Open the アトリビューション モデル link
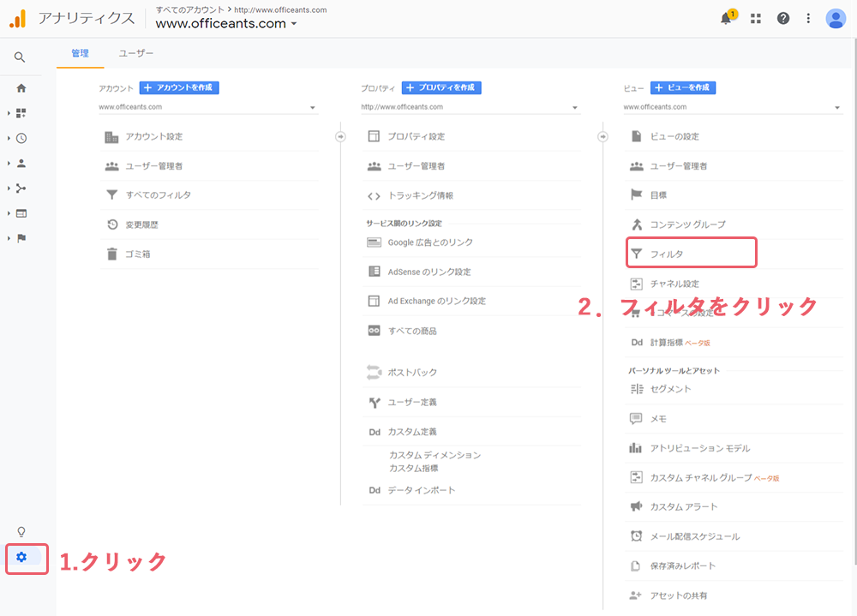The width and height of the screenshot is (857, 616). [700, 448]
